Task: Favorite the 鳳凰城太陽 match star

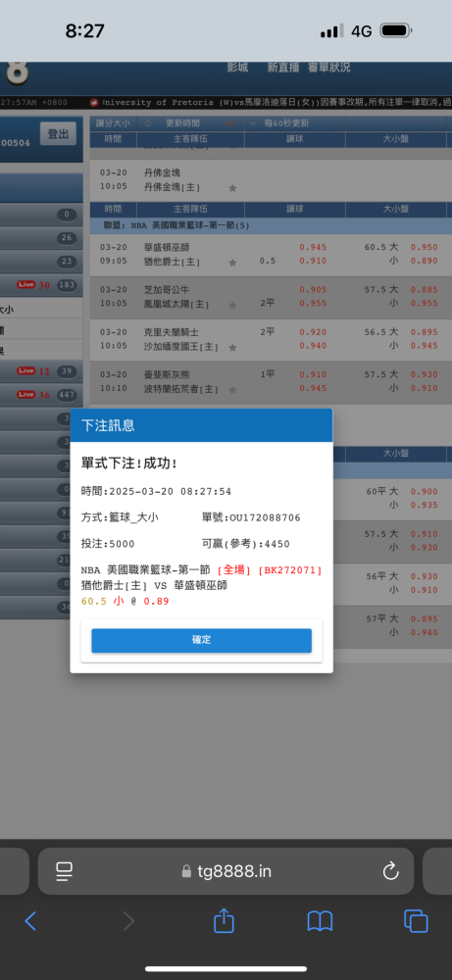Action: [232, 305]
